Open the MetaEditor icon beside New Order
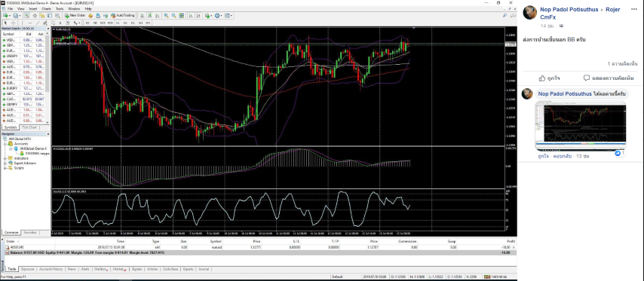 point(90,16)
